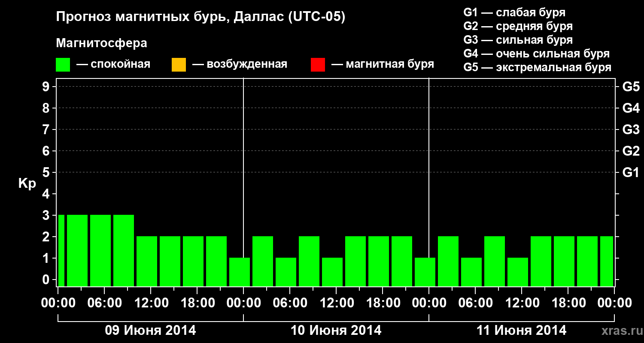Click the Kp 1 bar above 06:00 on 11 Июня

[471, 272]
